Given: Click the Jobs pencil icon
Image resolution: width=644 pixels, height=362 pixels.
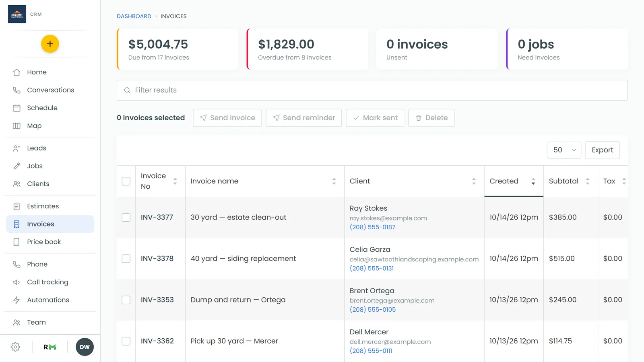Looking at the screenshot, I should coord(17,166).
